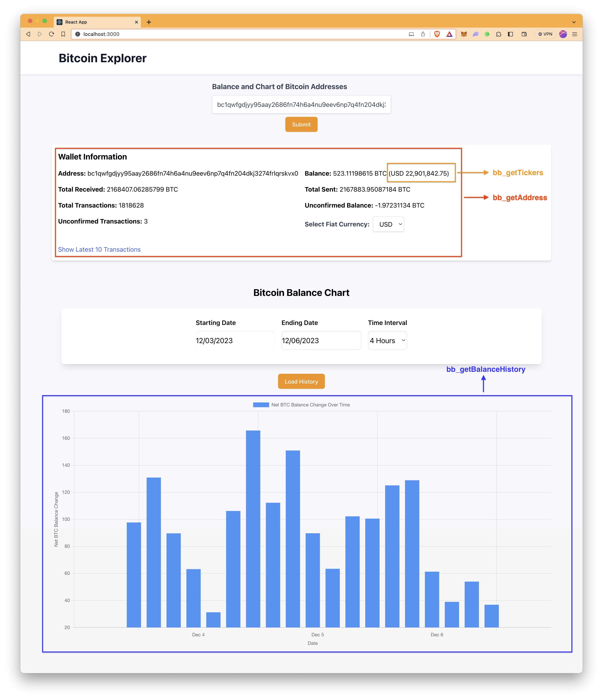Bookmark this page icon

pyautogui.click(x=63, y=34)
